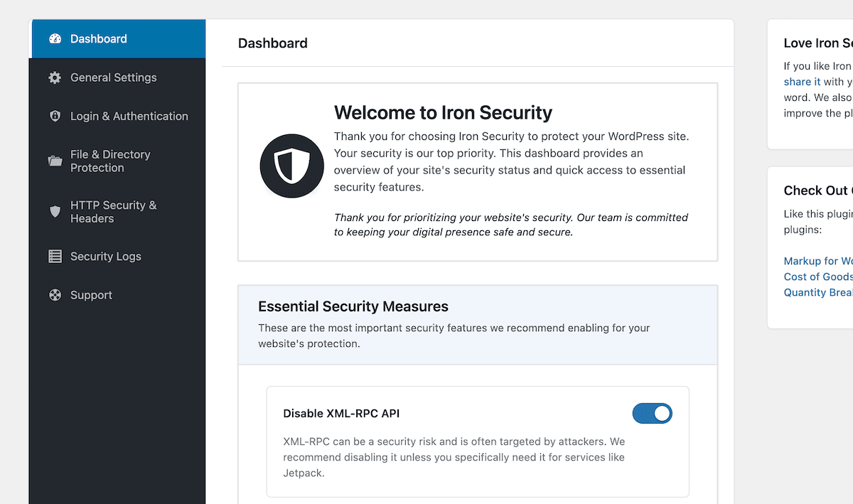853x504 pixels.
Task: Click the 'Essential Security Measures' heading
Action: click(353, 306)
